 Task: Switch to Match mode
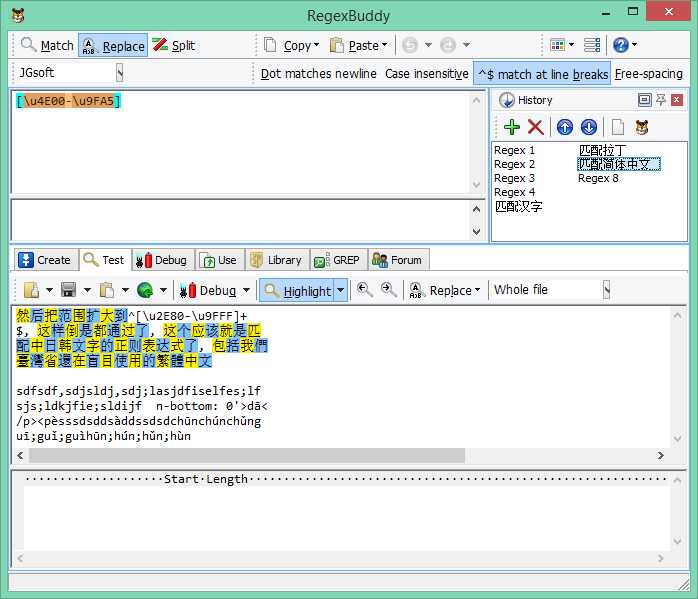(47, 45)
